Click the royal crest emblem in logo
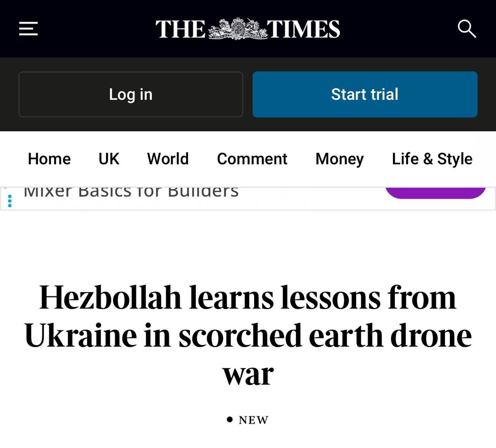Image resolution: width=496 pixels, height=448 pixels. 238,29
